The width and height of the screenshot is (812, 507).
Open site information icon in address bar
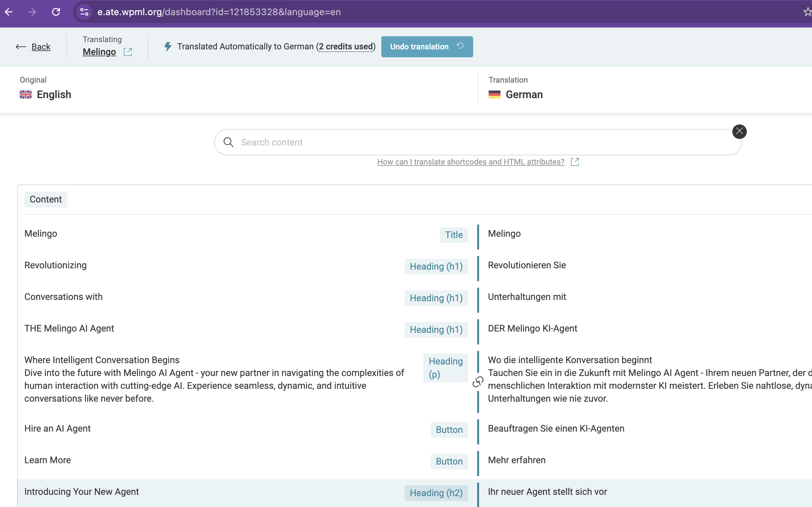[x=84, y=12]
